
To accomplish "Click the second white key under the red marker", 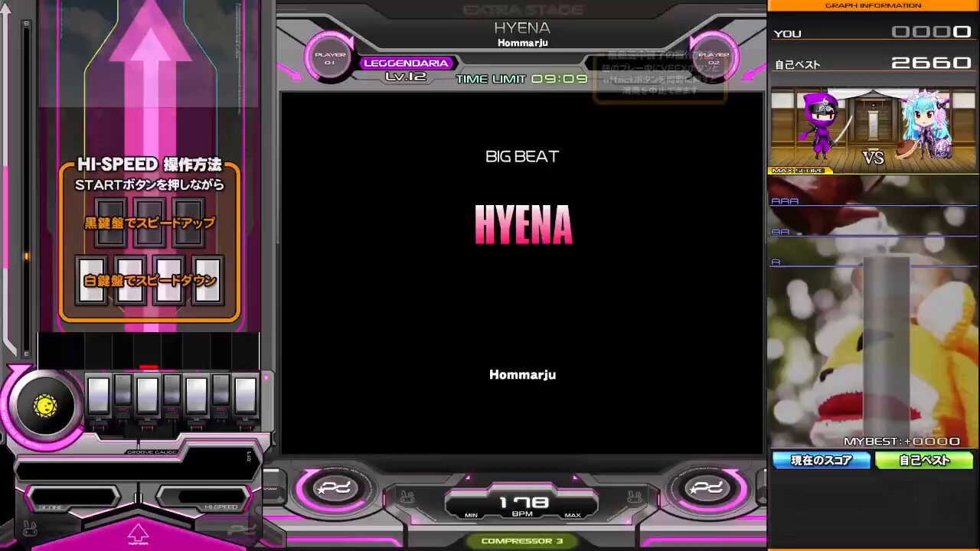I will tap(148, 396).
